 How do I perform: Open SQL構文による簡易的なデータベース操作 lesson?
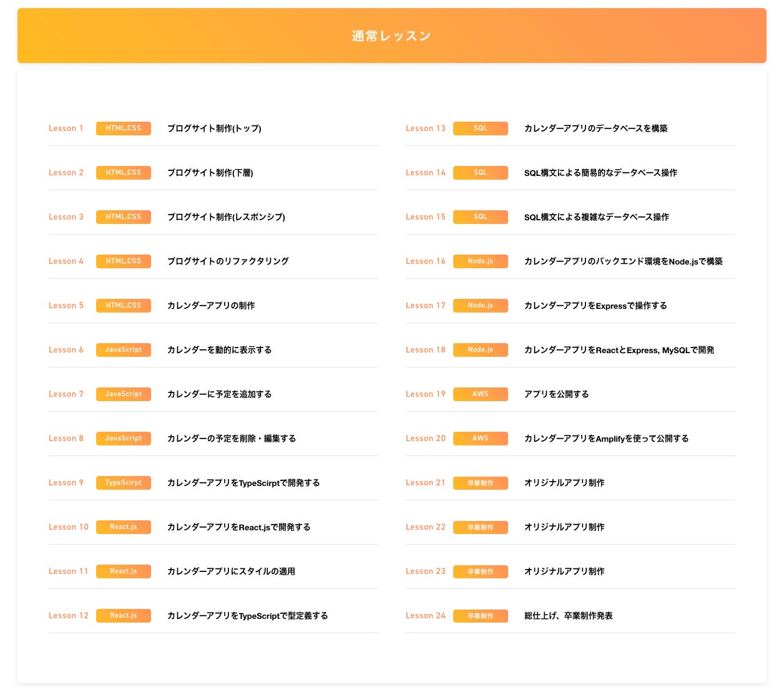pos(600,173)
